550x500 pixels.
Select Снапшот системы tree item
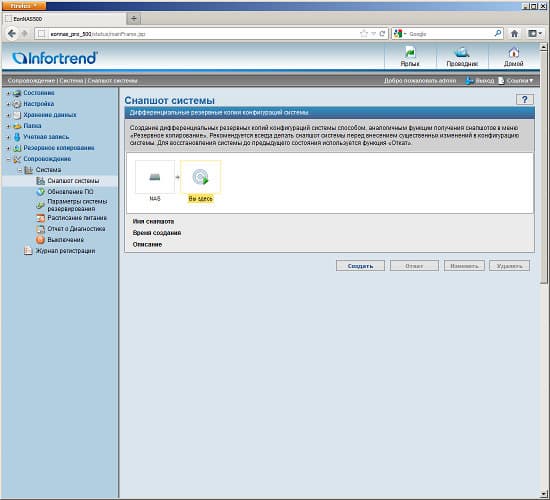73,181
